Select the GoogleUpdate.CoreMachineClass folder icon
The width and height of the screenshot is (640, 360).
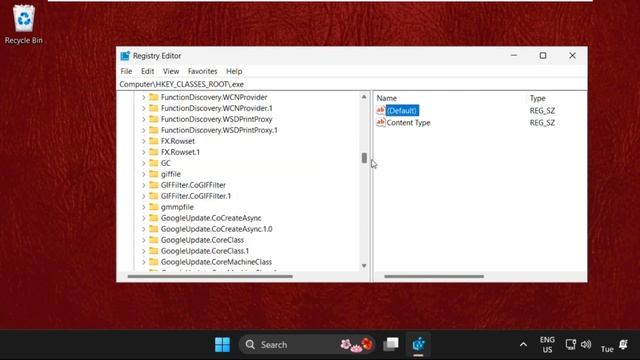pyautogui.click(x=153, y=262)
